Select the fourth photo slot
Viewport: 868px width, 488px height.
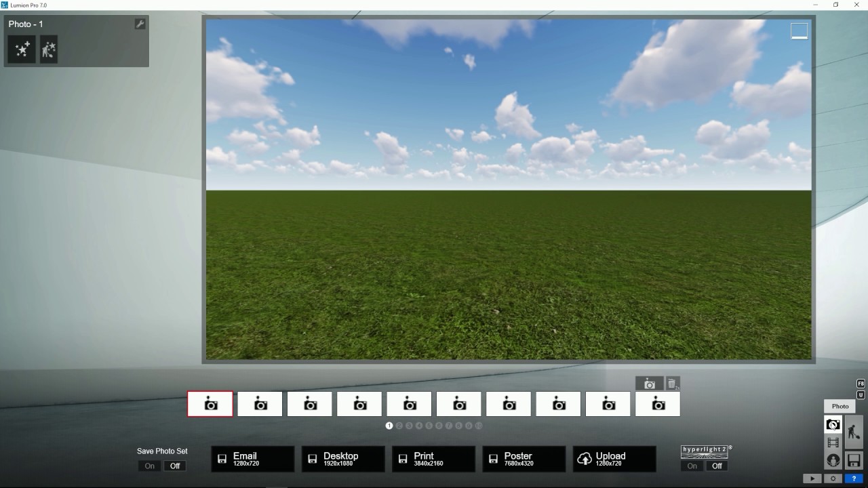coord(359,404)
